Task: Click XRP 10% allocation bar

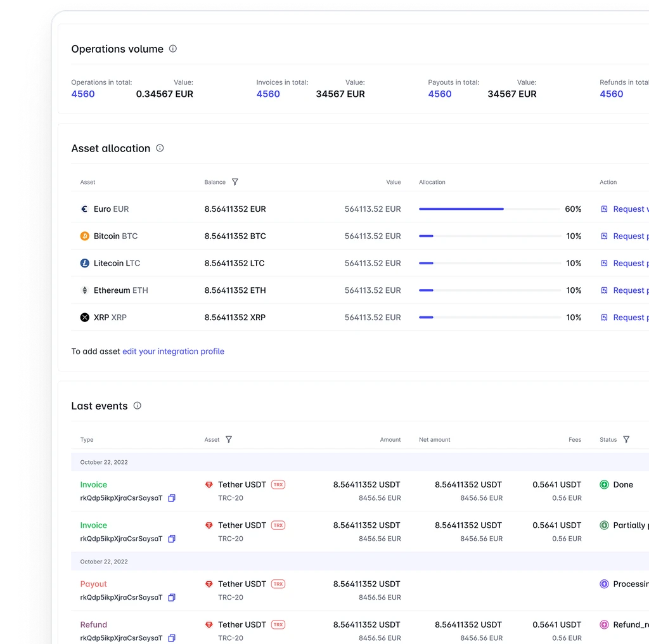Action: (489, 318)
